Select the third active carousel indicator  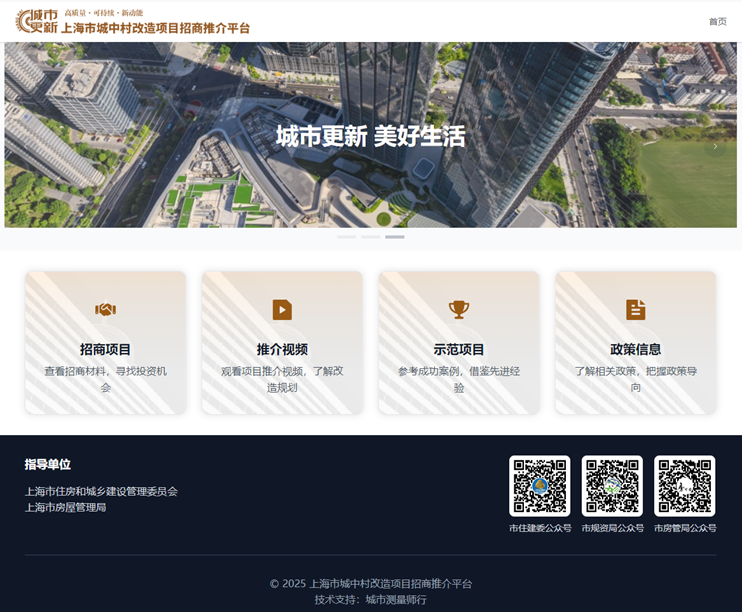[395, 237]
